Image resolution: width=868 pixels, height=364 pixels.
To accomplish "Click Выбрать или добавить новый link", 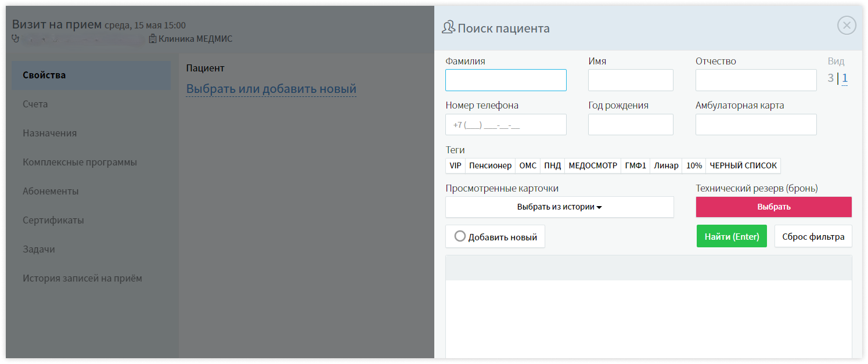I will coord(271,89).
